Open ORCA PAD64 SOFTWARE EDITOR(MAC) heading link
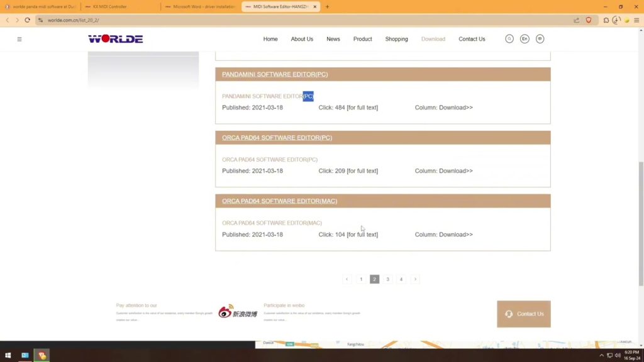Viewport: 644px width, 362px height. (280, 201)
